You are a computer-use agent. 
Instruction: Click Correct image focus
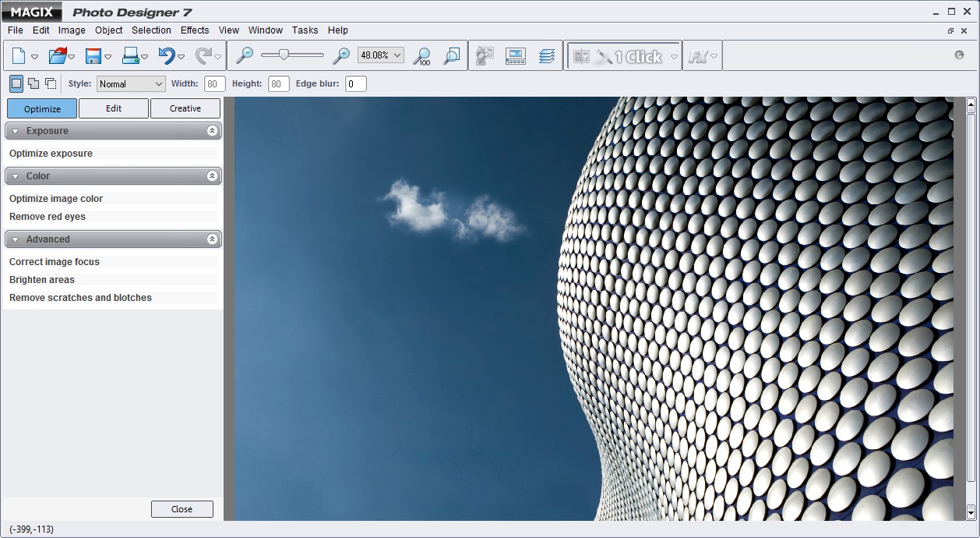pyautogui.click(x=55, y=262)
